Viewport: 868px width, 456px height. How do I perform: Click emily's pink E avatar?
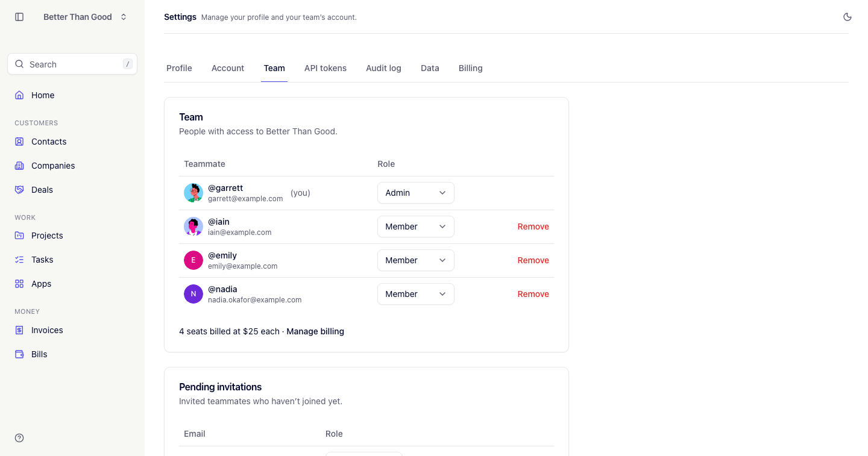tap(193, 260)
